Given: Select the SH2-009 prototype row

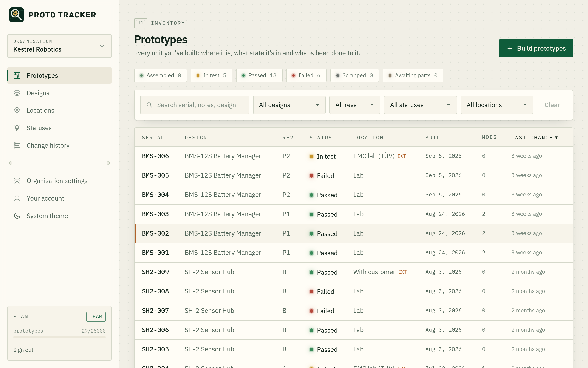Looking at the screenshot, I should coord(353,272).
